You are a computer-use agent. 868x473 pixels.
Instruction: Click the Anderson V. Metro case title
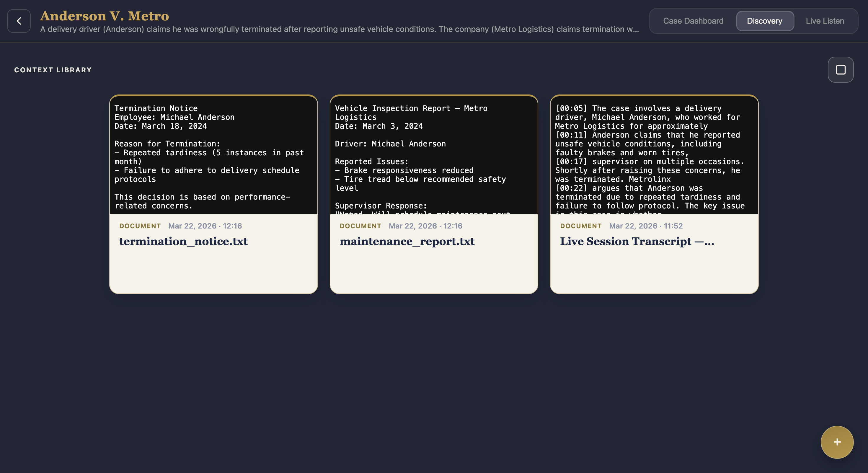coord(105,16)
